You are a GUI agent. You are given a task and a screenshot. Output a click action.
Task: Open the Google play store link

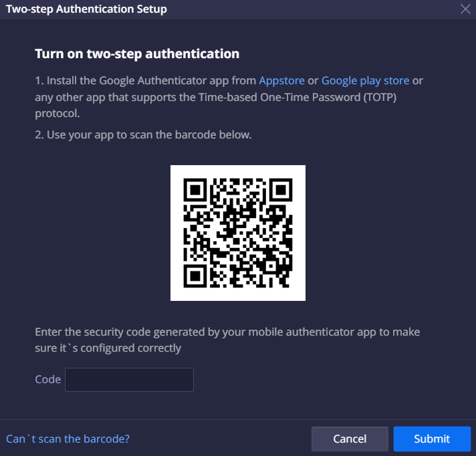coord(365,80)
